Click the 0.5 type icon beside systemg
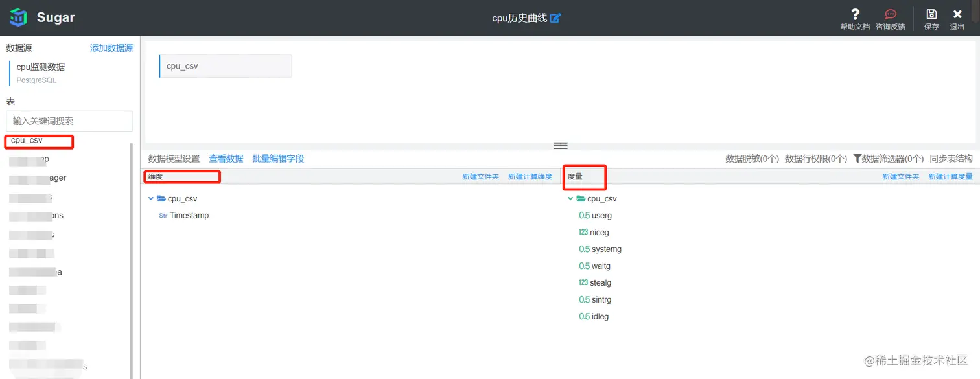The height and width of the screenshot is (379, 980). pos(584,249)
